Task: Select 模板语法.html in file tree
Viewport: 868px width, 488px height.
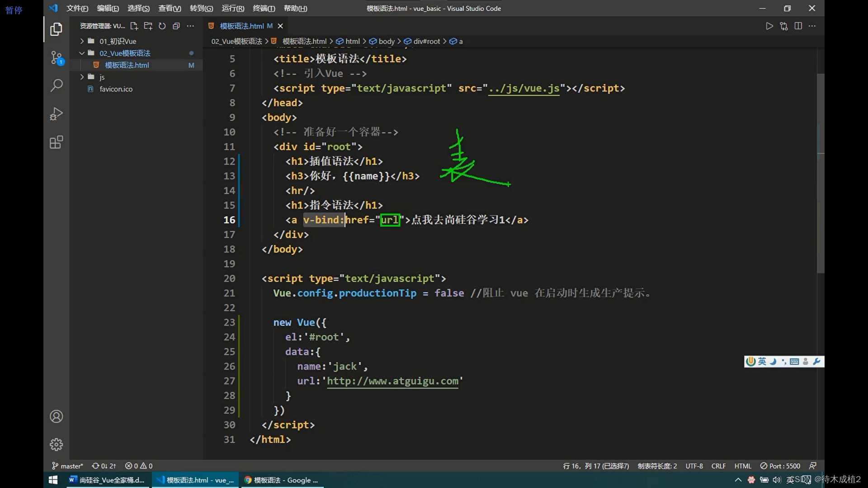Action: (127, 65)
